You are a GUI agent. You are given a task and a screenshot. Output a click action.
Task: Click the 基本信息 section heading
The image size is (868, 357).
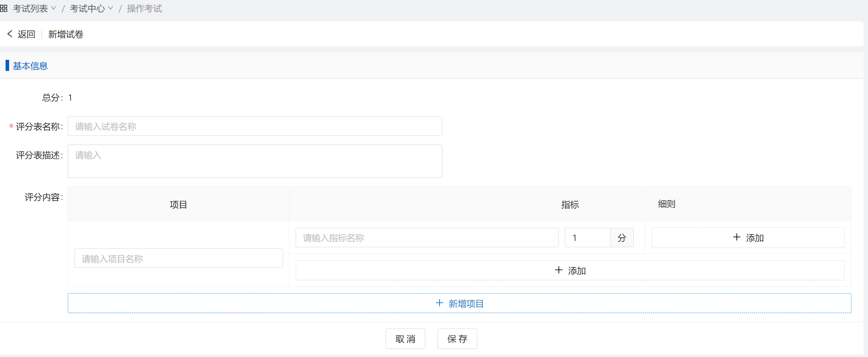pyautogui.click(x=30, y=66)
